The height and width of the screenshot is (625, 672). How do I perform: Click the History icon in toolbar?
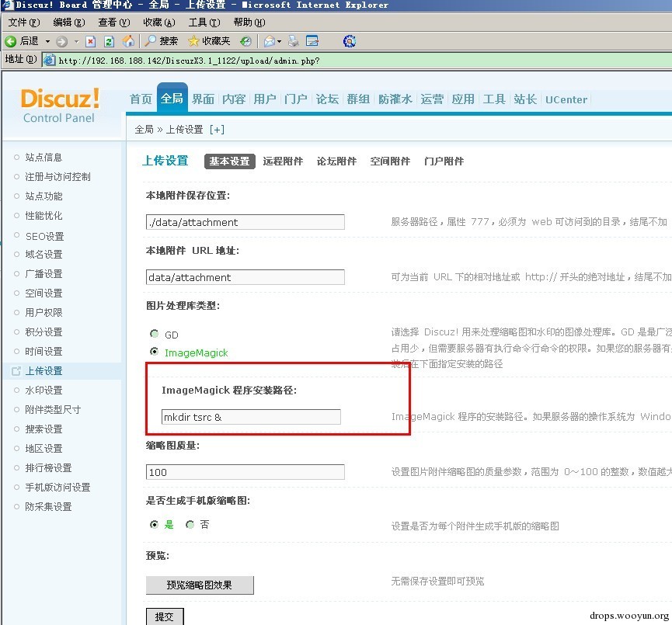coord(245,41)
